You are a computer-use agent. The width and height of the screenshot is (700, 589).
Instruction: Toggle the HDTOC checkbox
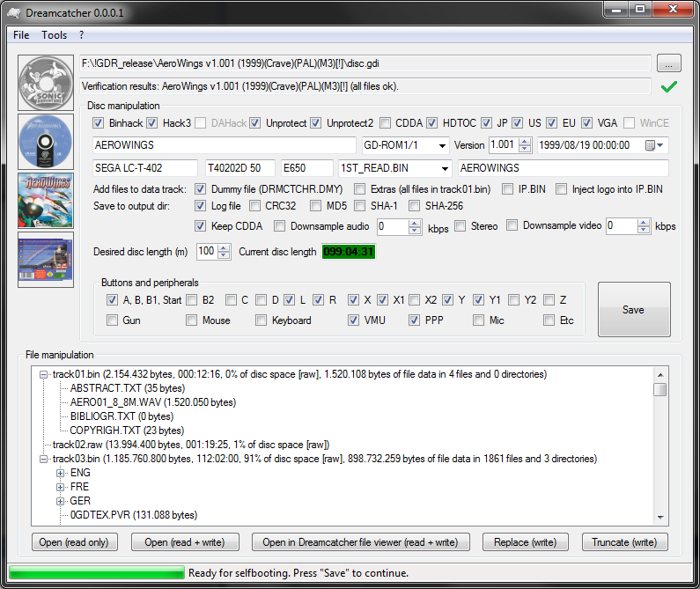[x=431, y=123]
